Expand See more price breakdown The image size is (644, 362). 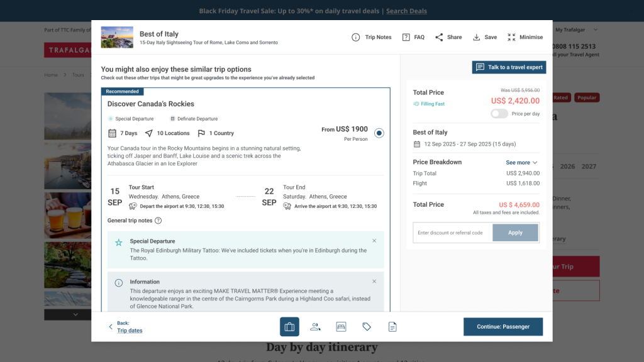(521, 162)
